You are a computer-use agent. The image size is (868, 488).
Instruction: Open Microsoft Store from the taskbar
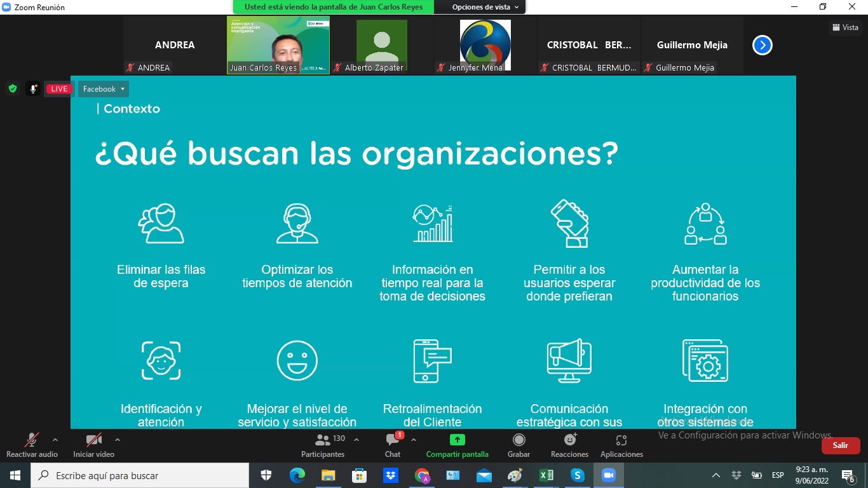[x=360, y=475]
